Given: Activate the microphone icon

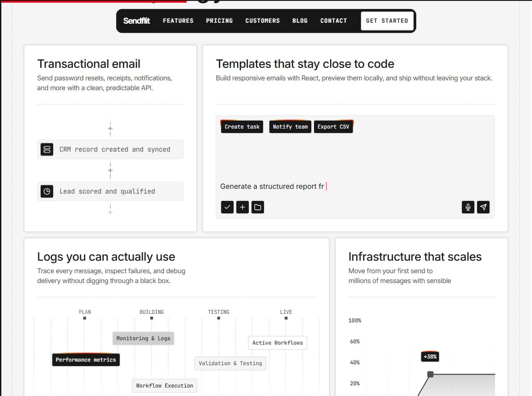Looking at the screenshot, I should (468, 207).
